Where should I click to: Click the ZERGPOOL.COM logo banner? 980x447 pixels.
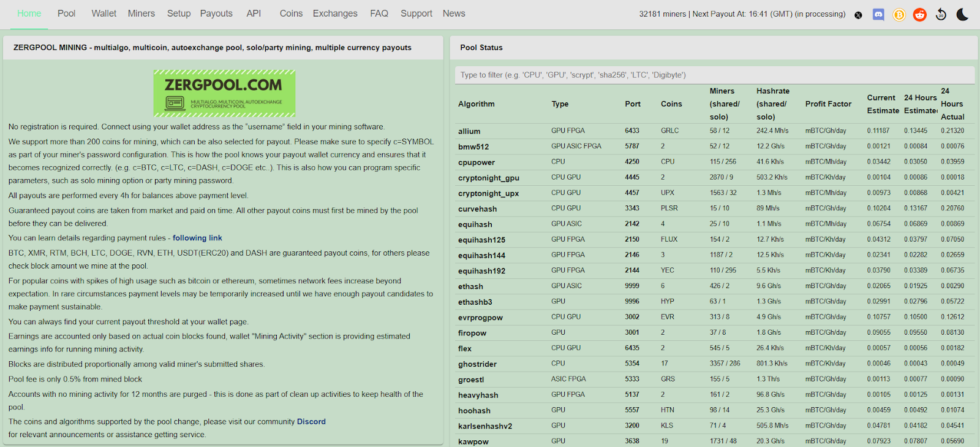pyautogui.click(x=224, y=93)
